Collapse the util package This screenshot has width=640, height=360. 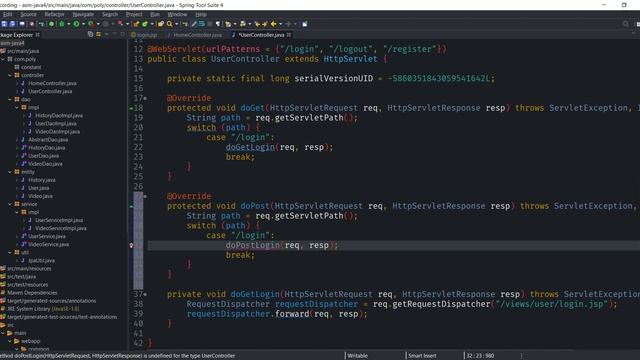10,252
